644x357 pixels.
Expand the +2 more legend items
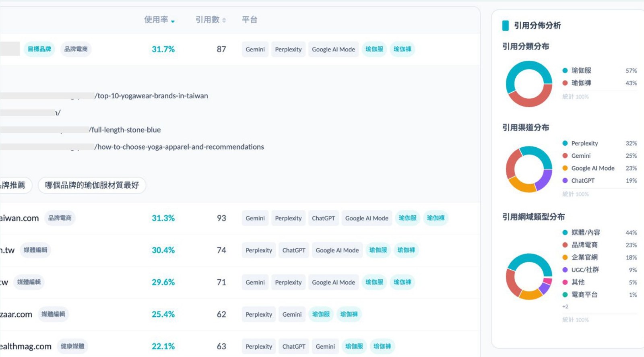click(565, 307)
